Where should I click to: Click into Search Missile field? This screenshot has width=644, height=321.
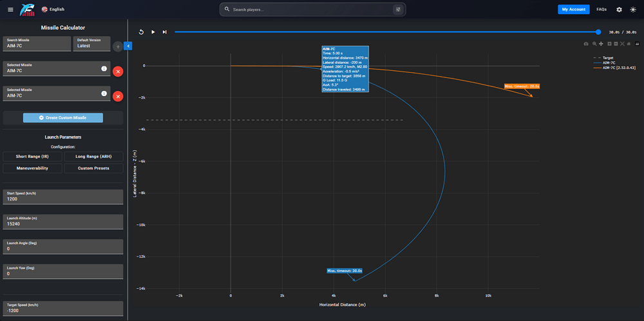click(x=37, y=44)
